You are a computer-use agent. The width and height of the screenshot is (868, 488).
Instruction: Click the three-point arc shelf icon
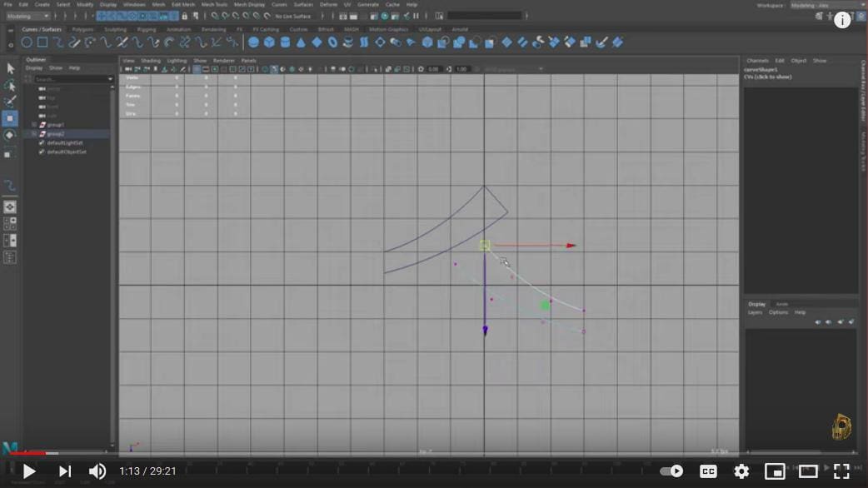[90, 42]
